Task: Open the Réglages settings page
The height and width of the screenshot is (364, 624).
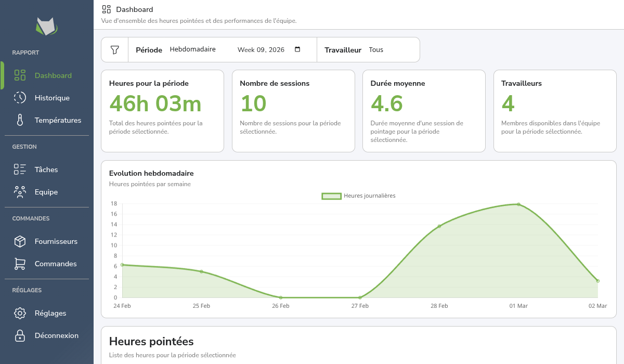Action: coord(50,313)
